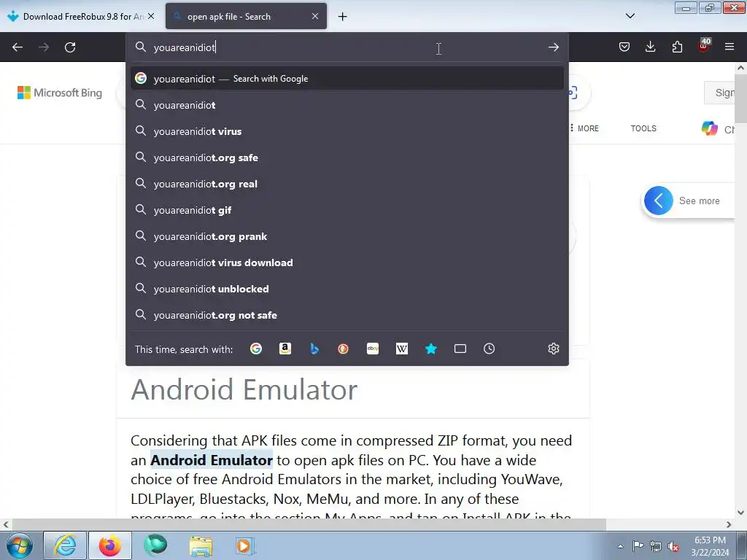Select suggestion youareanidiot unblocked

pos(347,289)
